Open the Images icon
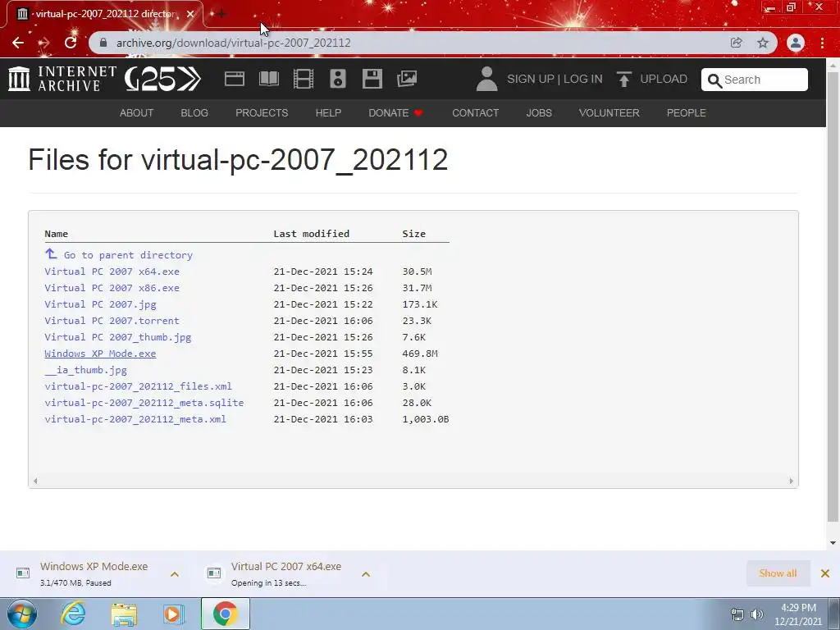 coord(407,79)
